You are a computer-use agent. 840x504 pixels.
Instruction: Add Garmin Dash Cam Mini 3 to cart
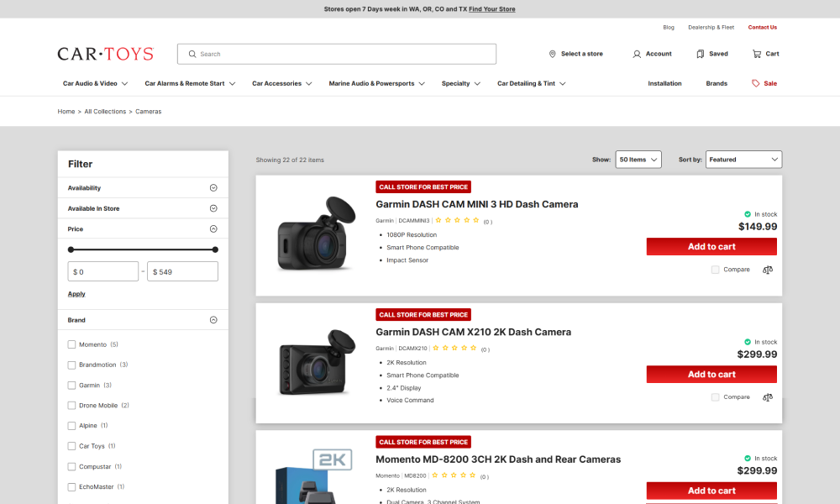(711, 247)
